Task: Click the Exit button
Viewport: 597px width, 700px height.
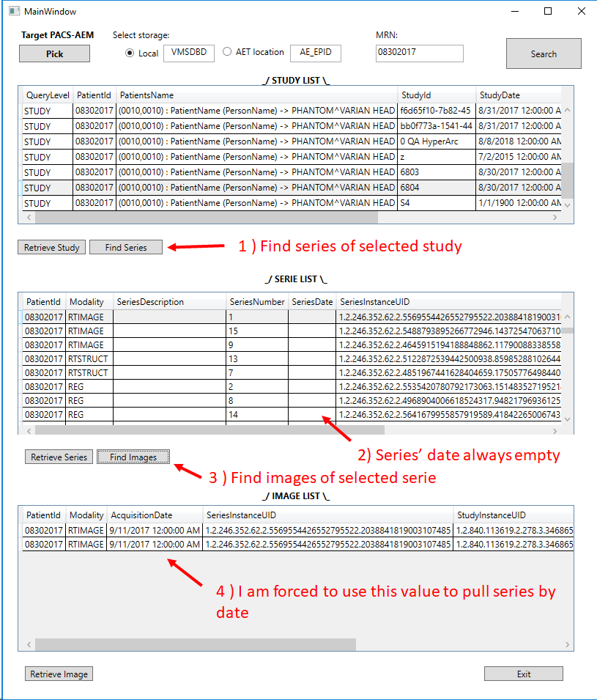Action: [523, 673]
